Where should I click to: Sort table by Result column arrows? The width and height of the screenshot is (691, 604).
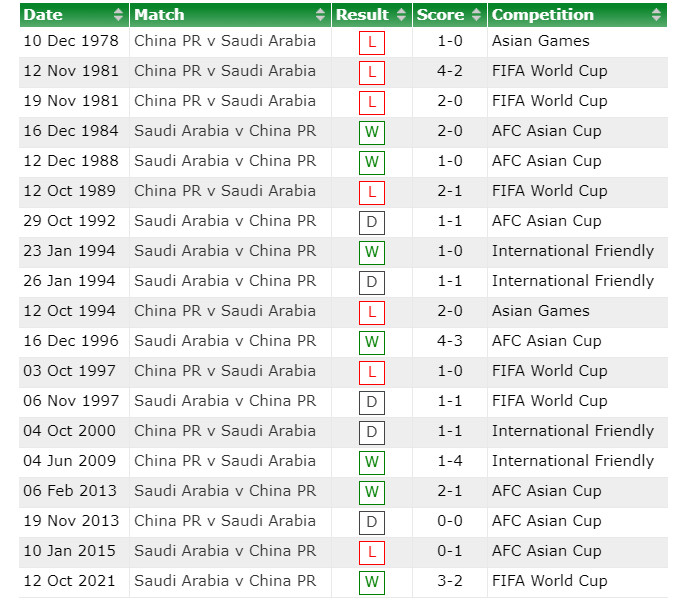pos(401,15)
